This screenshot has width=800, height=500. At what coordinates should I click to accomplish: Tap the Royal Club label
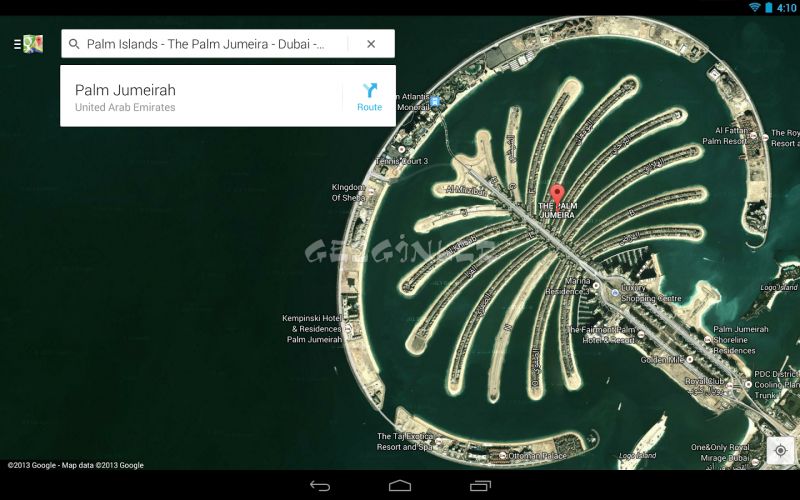point(705,381)
